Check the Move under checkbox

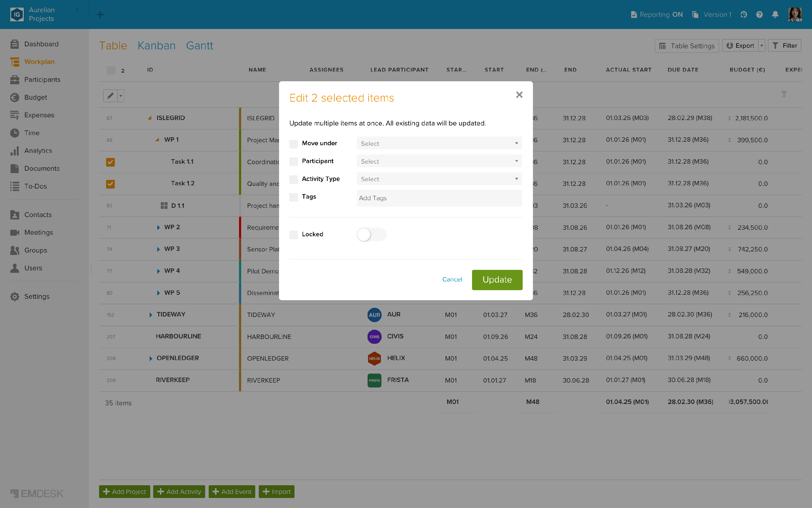[294, 144]
